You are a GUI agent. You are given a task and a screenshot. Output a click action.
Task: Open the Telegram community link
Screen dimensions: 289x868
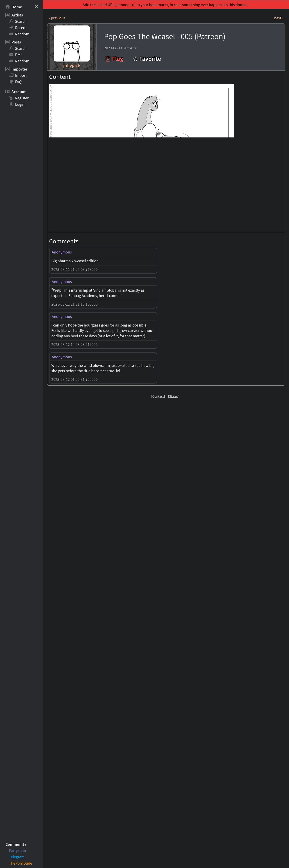pyautogui.click(x=17, y=857)
